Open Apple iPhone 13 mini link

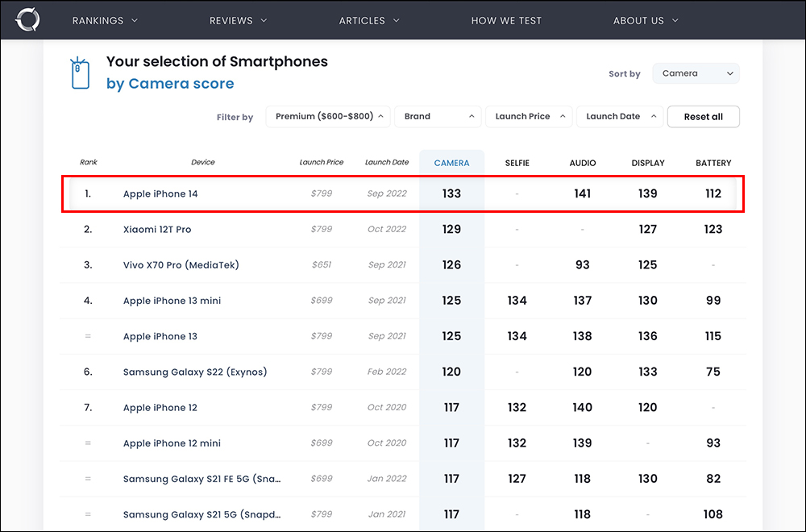coord(172,301)
